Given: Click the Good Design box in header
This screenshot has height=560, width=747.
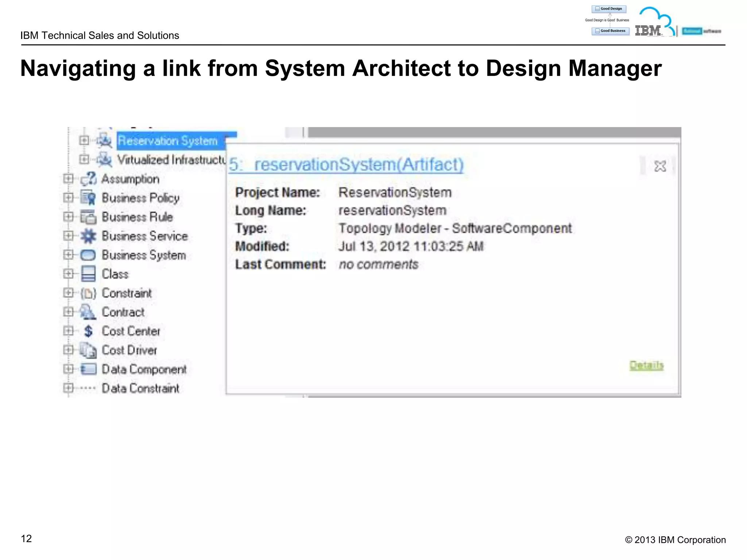Looking at the screenshot, I should (609, 9).
